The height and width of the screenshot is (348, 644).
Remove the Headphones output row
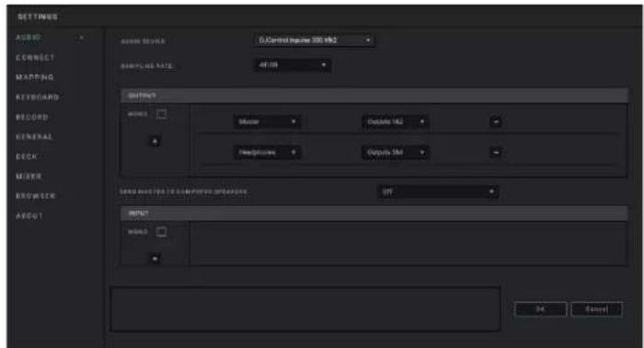pyautogui.click(x=496, y=153)
